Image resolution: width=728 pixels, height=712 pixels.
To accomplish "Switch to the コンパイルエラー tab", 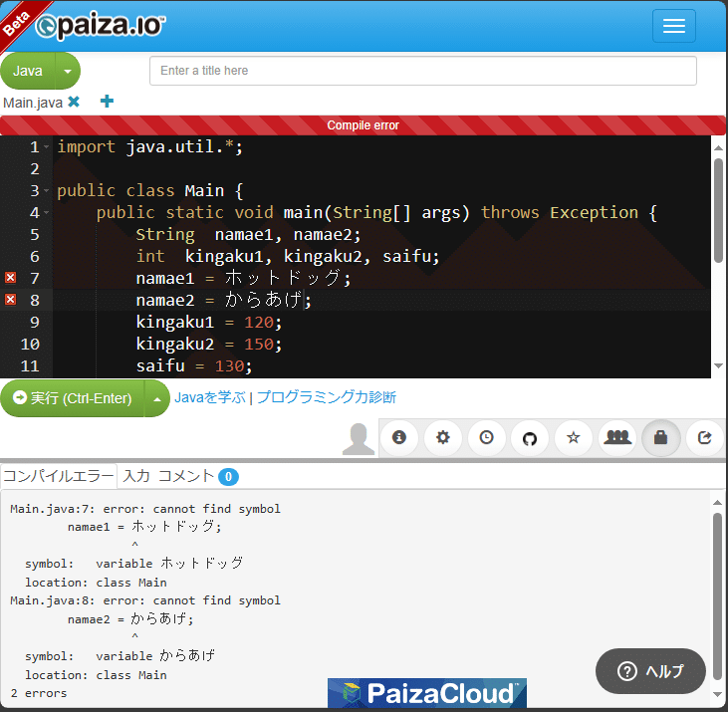I will click(x=59, y=476).
